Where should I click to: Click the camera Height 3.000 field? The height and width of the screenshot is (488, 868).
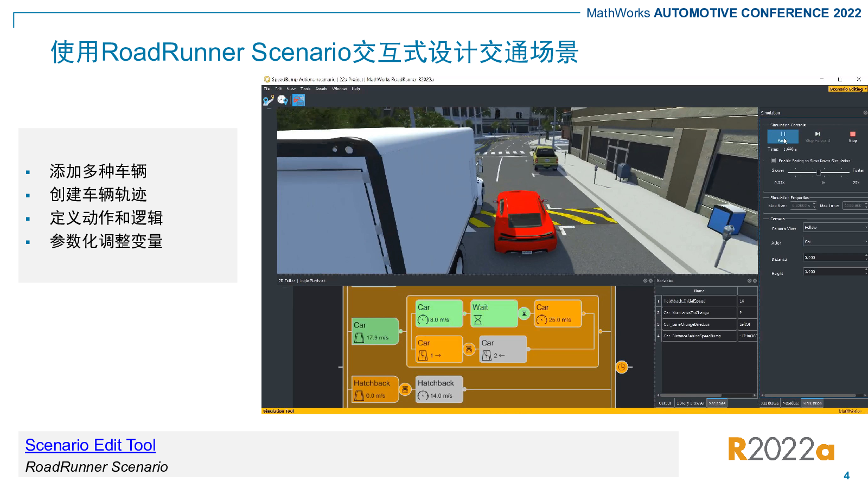point(835,272)
